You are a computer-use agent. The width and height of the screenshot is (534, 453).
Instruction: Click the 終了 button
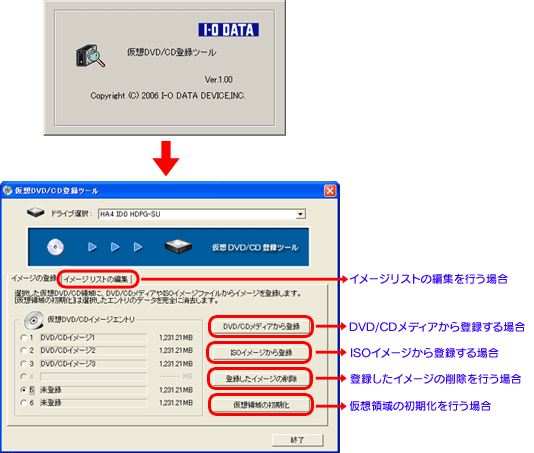pos(297,440)
